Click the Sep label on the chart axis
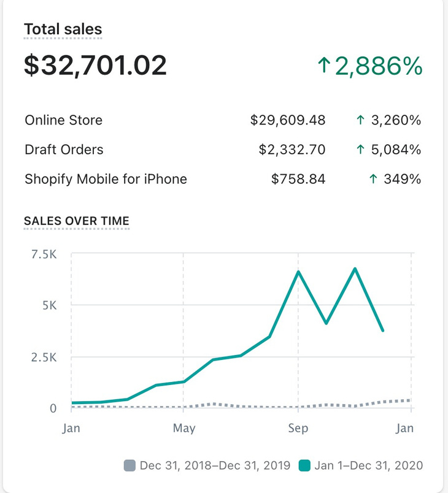 point(298,428)
